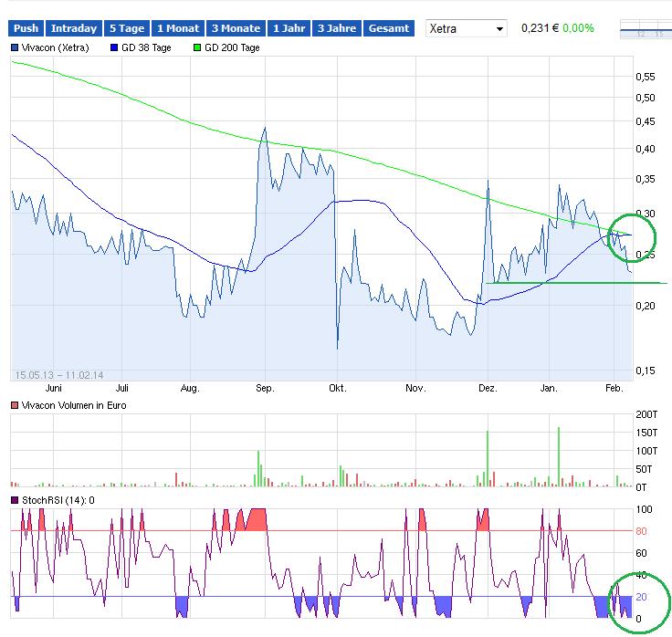This screenshot has height=637, width=672.
Task: Click the GD 200 Tage green swatch
Action: tap(197, 47)
